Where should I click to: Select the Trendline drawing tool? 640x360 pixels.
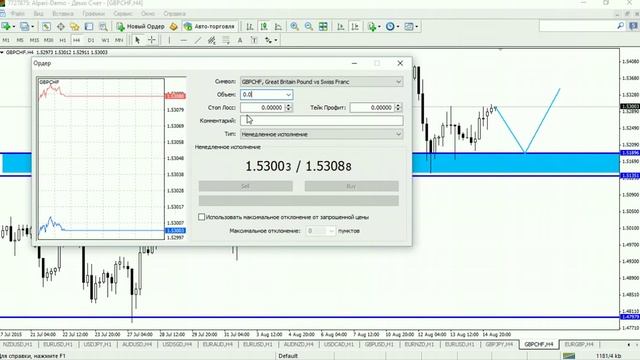(198, 40)
